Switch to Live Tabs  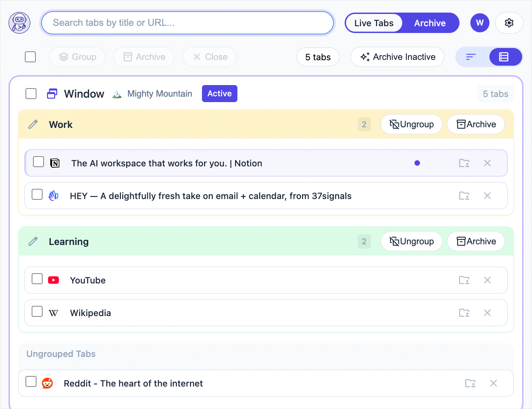[374, 23]
